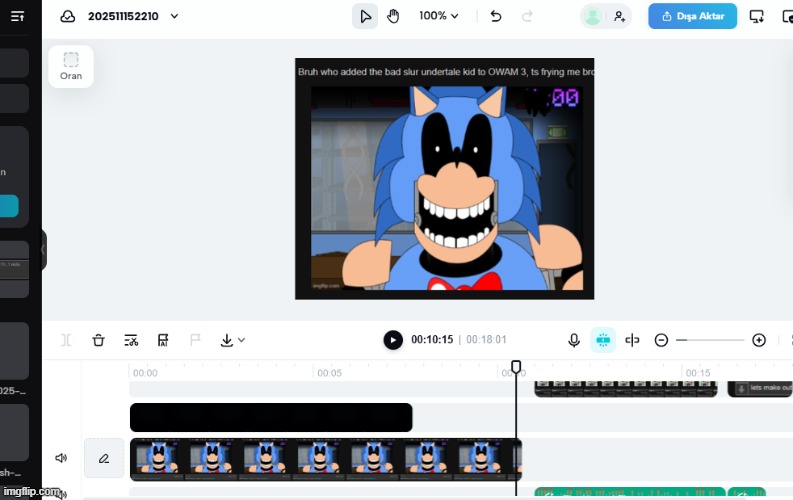The height and width of the screenshot is (500, 793).
Task: Open the desktop app download icon
Action: coord(757,16)
